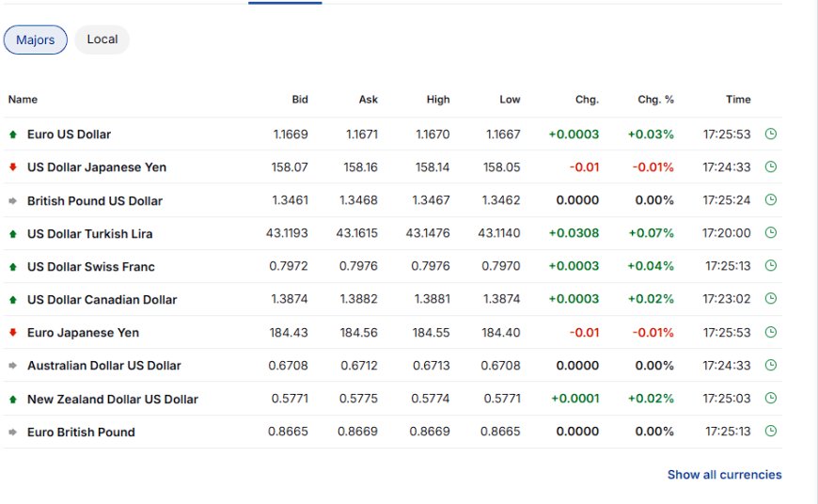Open the Euro US Dollar pair
Image resolution: width=818 pixels, height=504 pixels.
tap(69, 134)
